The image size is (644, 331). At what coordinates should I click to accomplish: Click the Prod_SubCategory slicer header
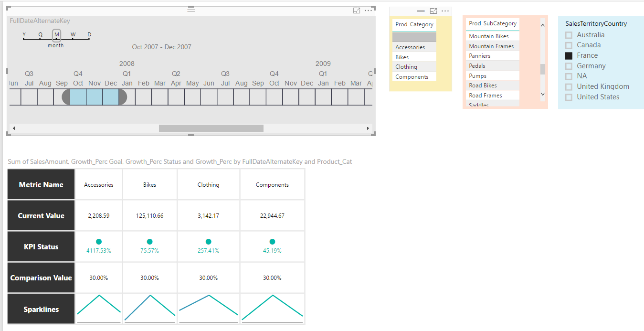click(492, 23)
